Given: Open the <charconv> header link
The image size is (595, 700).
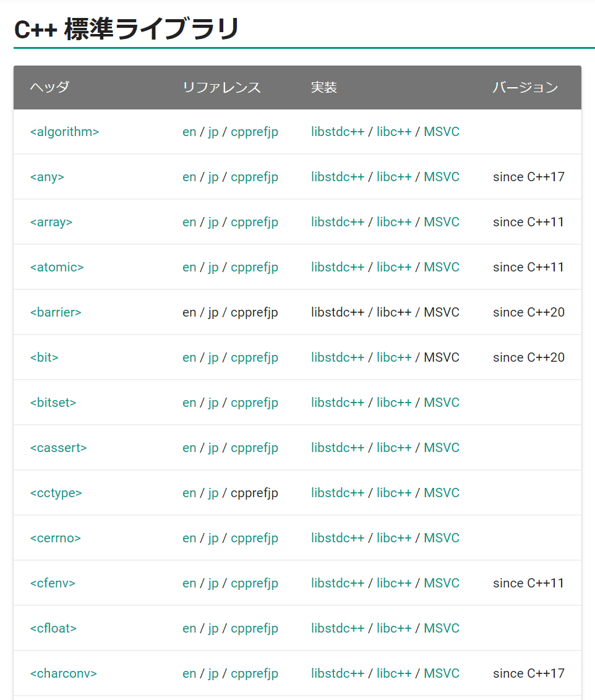Looking at the screenshot, I should pos(63,673).
